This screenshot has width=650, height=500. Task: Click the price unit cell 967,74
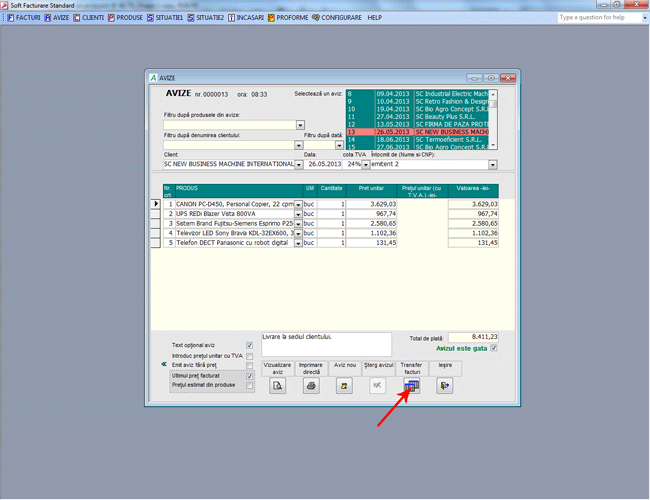click(371, 214)
